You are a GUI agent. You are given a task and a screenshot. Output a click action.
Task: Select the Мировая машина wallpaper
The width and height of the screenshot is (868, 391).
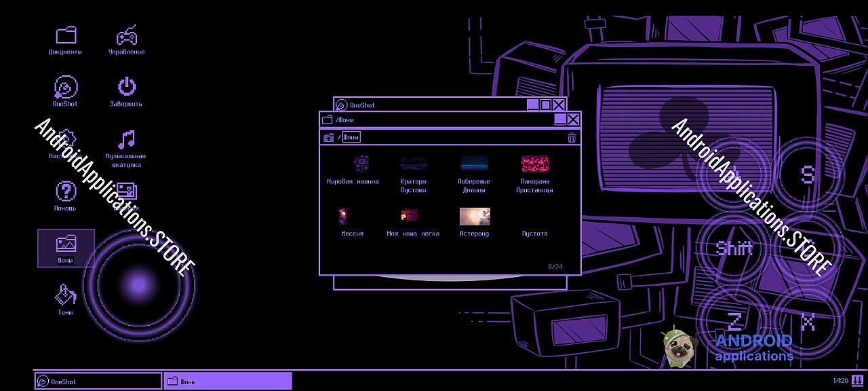pyautogui.click(x=361, y=164)
